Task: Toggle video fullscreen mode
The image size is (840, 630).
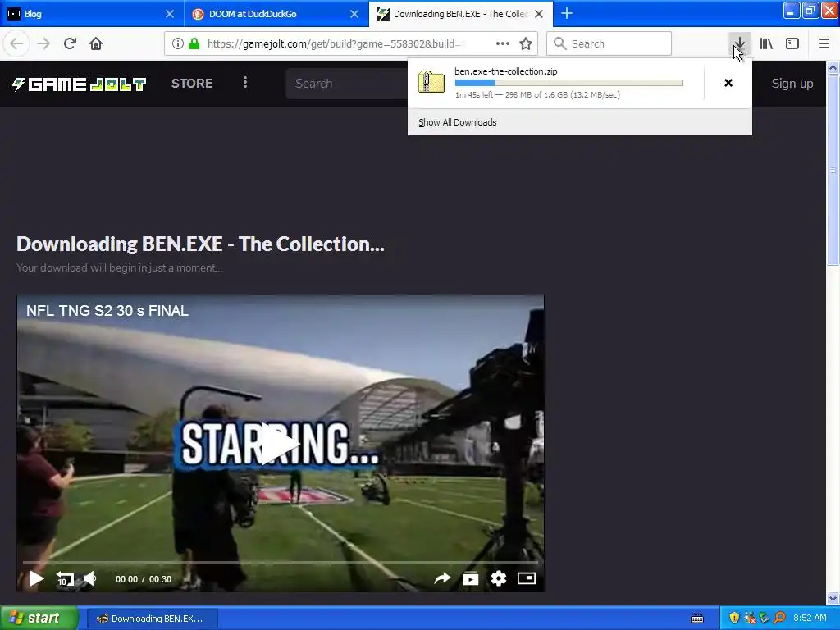Action: pos(526,578)
